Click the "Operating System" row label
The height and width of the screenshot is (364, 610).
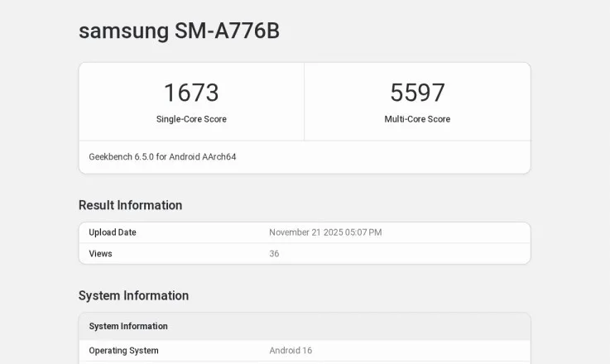point(123,351)
